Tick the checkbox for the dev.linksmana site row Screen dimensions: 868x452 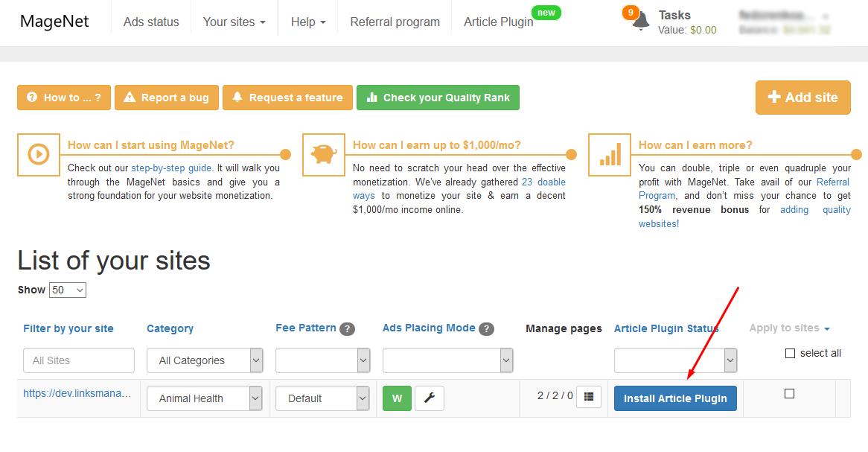789,394
